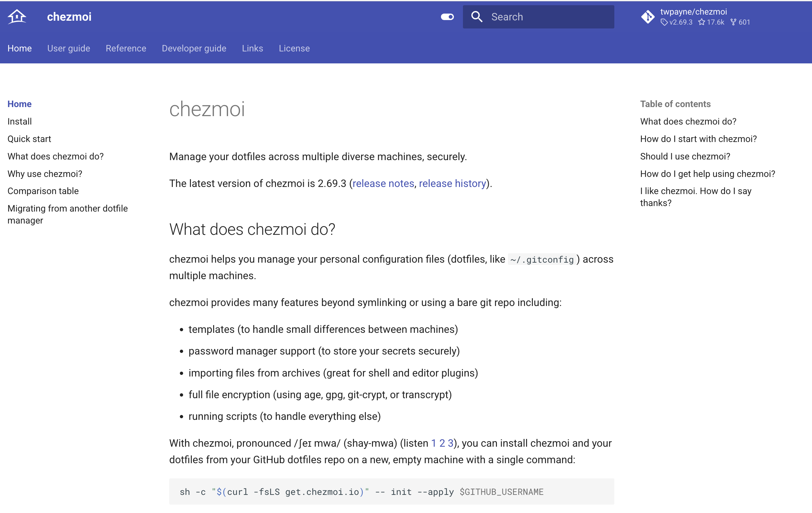Image resolution: width=812 pixels, height=513 pixels.
Task: Click the search magnifier icon
Action: click(x=477, y=16)
